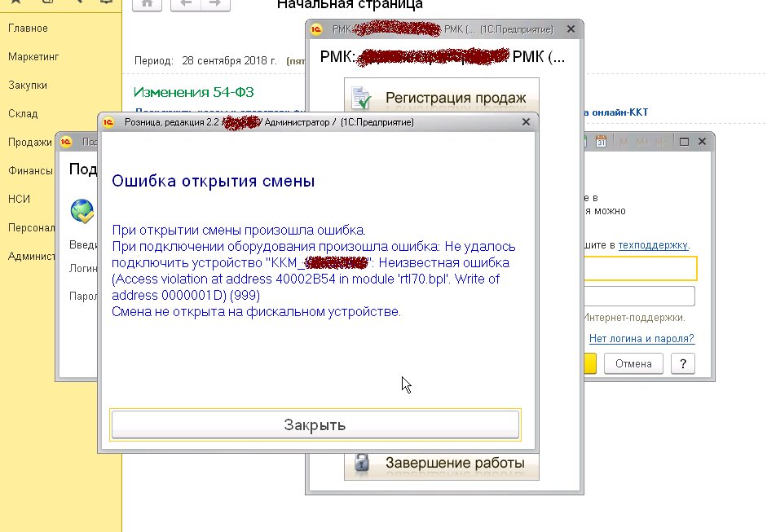Image resolution: width=767 pixels, height=532 pixels.
Task: Click the Регистрация продаж document checkmark icon
Action: [361, 97]
